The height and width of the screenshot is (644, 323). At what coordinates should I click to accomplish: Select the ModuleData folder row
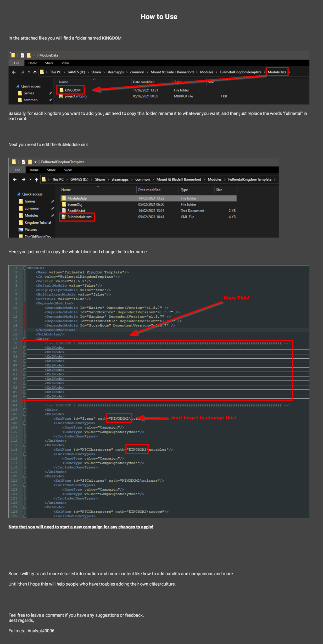click(149, 198)
